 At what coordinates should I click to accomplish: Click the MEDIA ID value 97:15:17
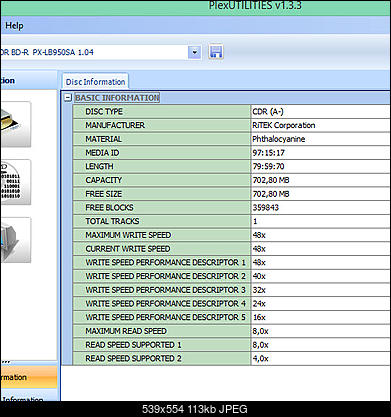[x=268, y=153]
